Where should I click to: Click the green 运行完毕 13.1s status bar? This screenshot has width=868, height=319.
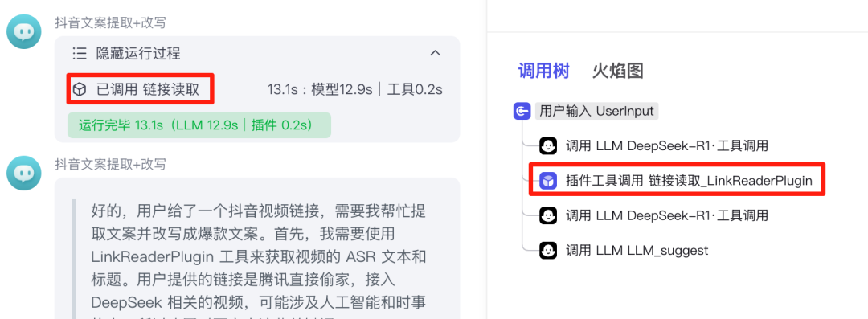click(x=199, y=125)
